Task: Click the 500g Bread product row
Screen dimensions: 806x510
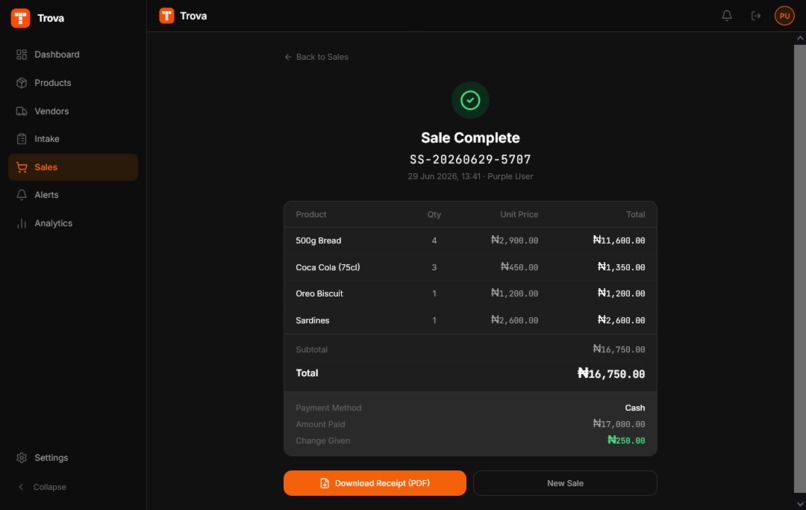Action: [x=470, y=241]
